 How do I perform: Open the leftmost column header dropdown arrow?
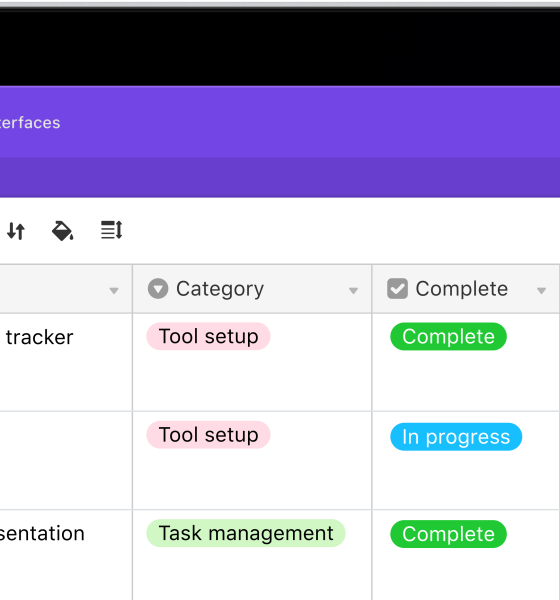(x=114, y=291)
